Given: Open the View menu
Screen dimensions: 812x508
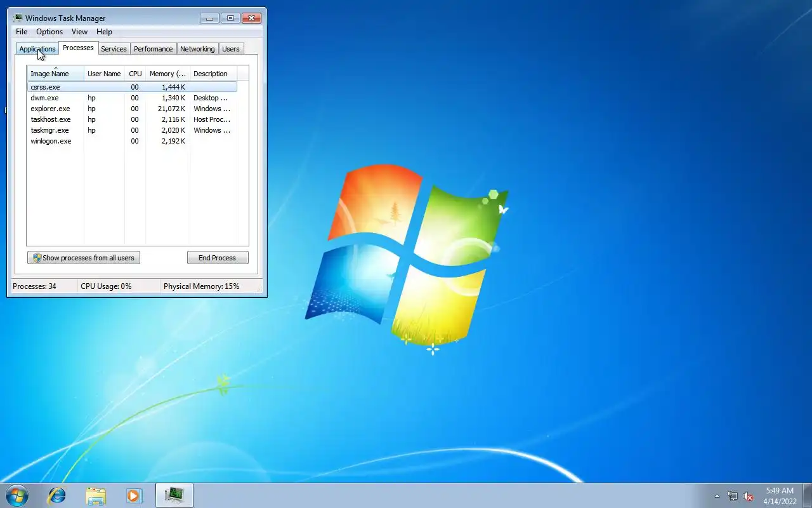Looking at the screenshot, I should [x=79, y=32].
